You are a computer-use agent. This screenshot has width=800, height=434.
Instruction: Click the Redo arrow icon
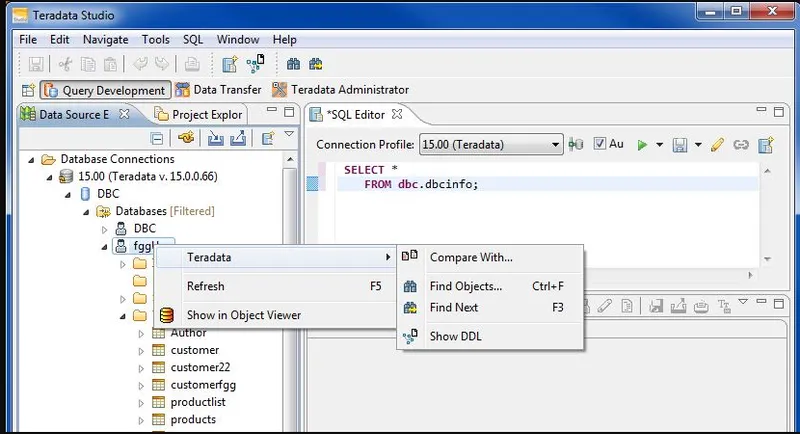[162, 64]
